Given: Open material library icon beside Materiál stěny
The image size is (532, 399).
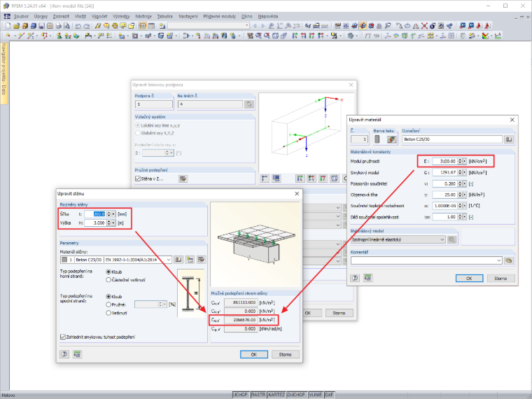Looking at the screenshot, I should [x=178, y=260].
